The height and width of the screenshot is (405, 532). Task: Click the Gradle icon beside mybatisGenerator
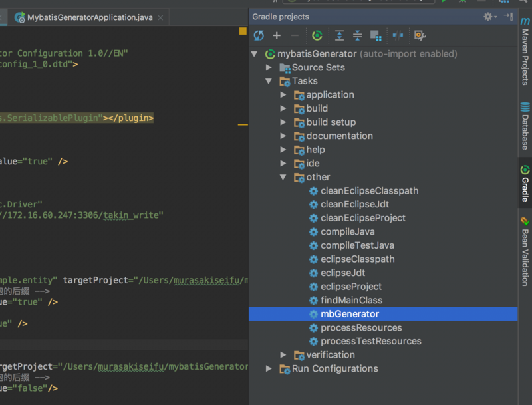tap(270, 54)
